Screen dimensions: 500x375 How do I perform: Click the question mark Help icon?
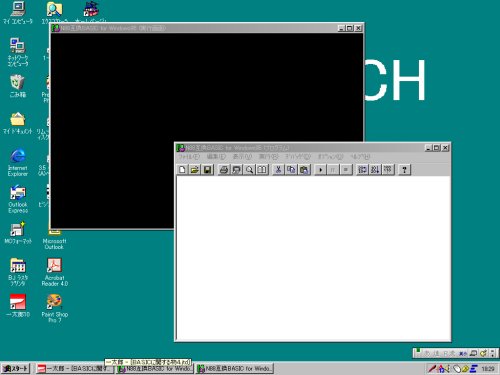404,170
